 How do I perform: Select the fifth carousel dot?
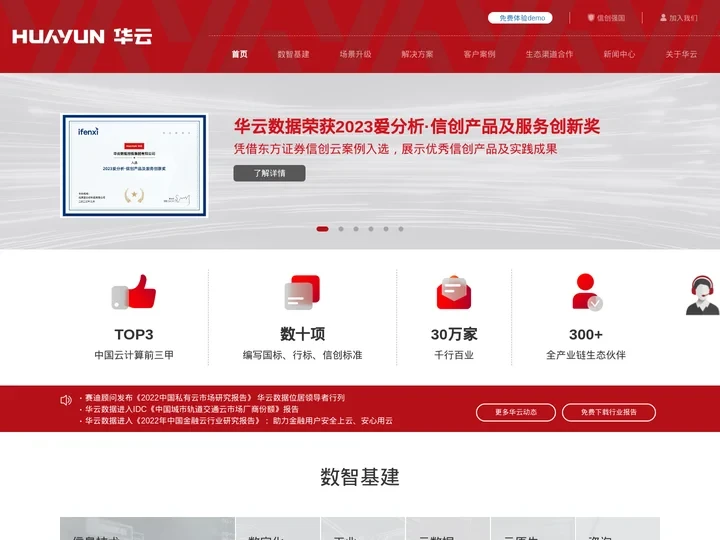tap(386, 229)
